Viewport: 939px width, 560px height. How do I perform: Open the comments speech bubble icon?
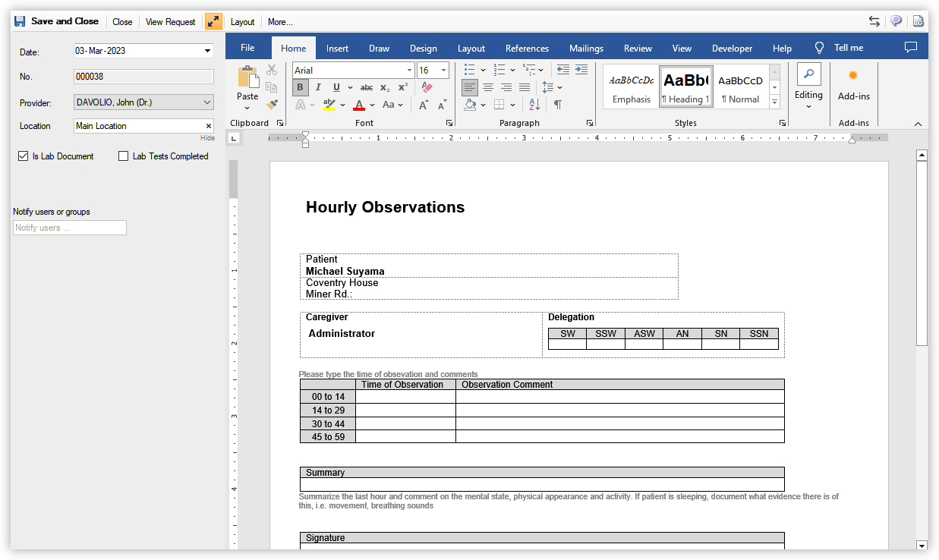[896, 20]
